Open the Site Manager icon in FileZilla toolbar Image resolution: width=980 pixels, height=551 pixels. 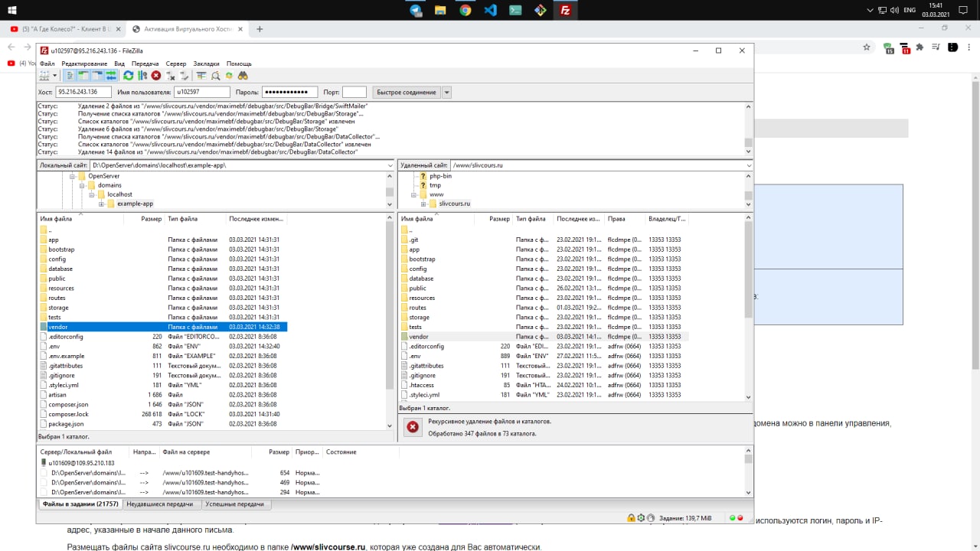tap(44, 76)
